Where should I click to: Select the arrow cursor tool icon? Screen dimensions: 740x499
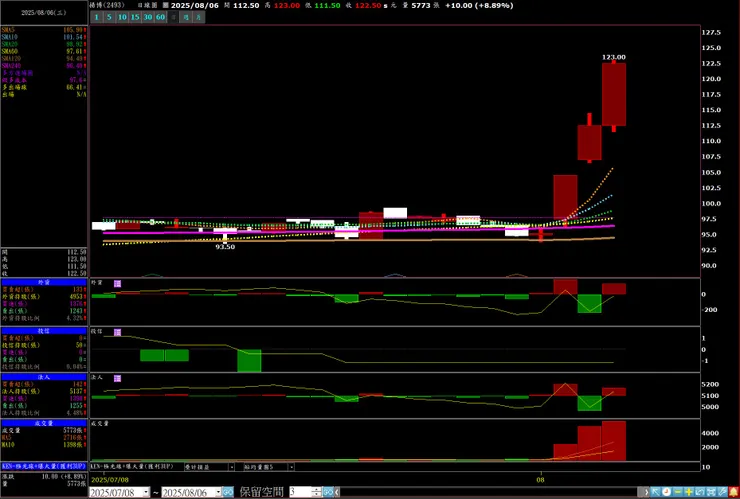(x=655, y=491)
